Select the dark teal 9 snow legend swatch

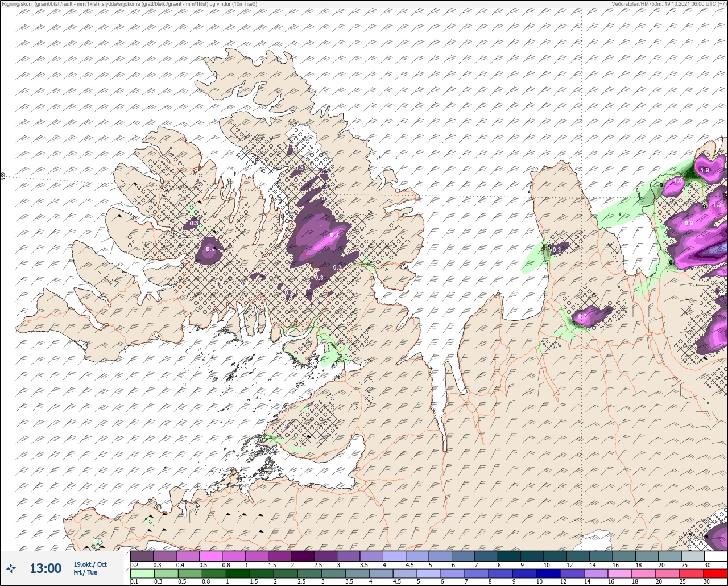(x=532, y=556)
